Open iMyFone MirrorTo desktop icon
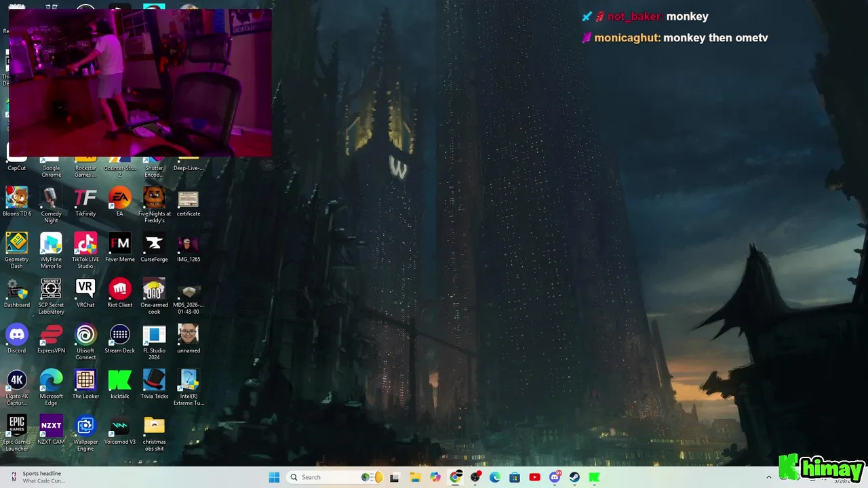This screenshot has height=488, width=868. click(51, 251)
